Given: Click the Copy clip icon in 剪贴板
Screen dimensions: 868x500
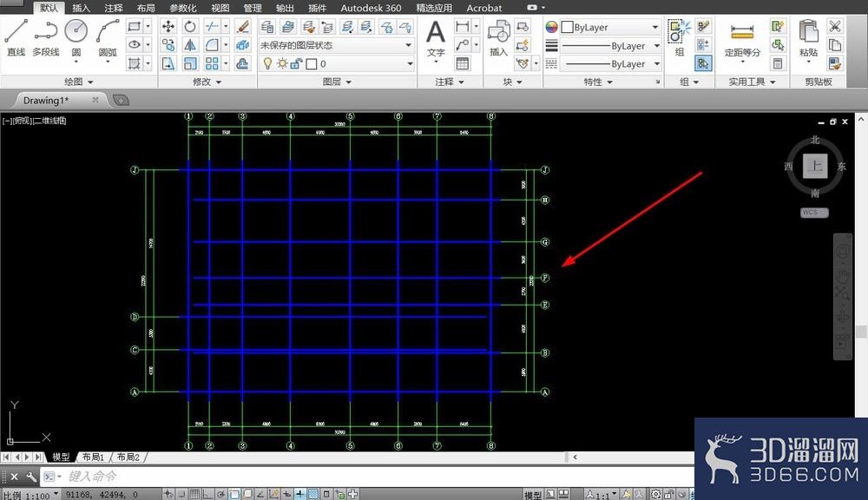Looking at the screenshot, I should (835, 45).
